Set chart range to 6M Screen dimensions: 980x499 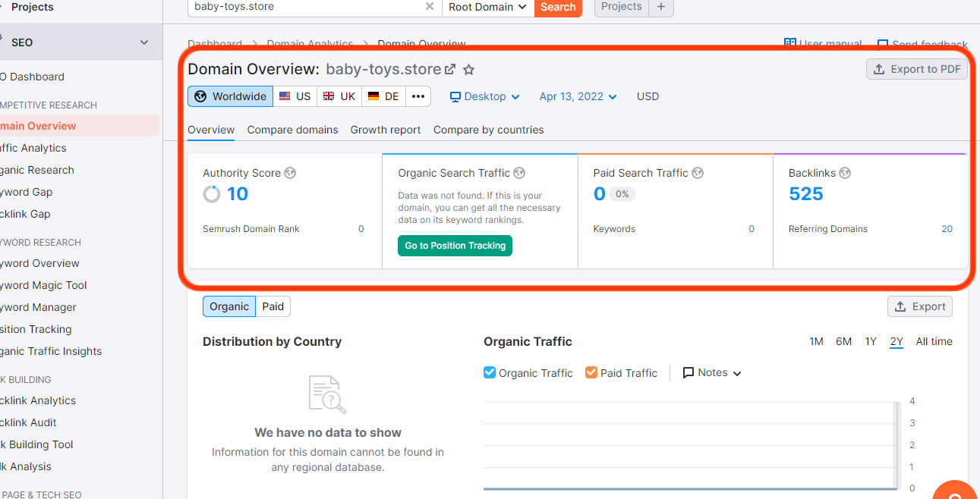pyautogui.click(x=844, y=341)
